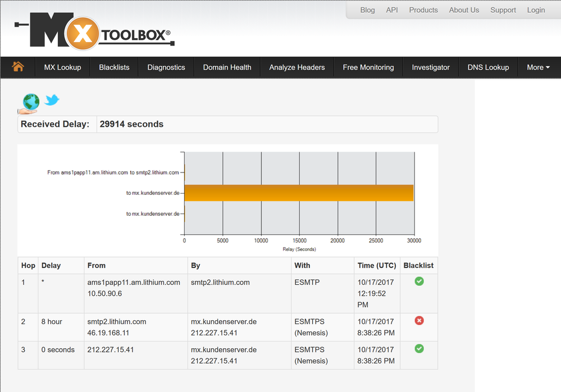Click red X blacklist icon for hop 2
Screen dimensions: 561x392
(x=419, y=321)
